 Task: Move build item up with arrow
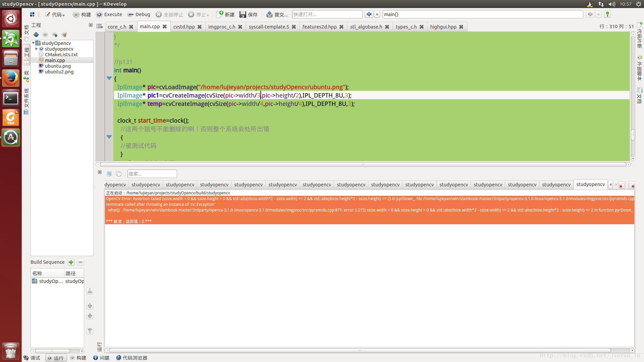pyautogui.click(x=90, y=306)
